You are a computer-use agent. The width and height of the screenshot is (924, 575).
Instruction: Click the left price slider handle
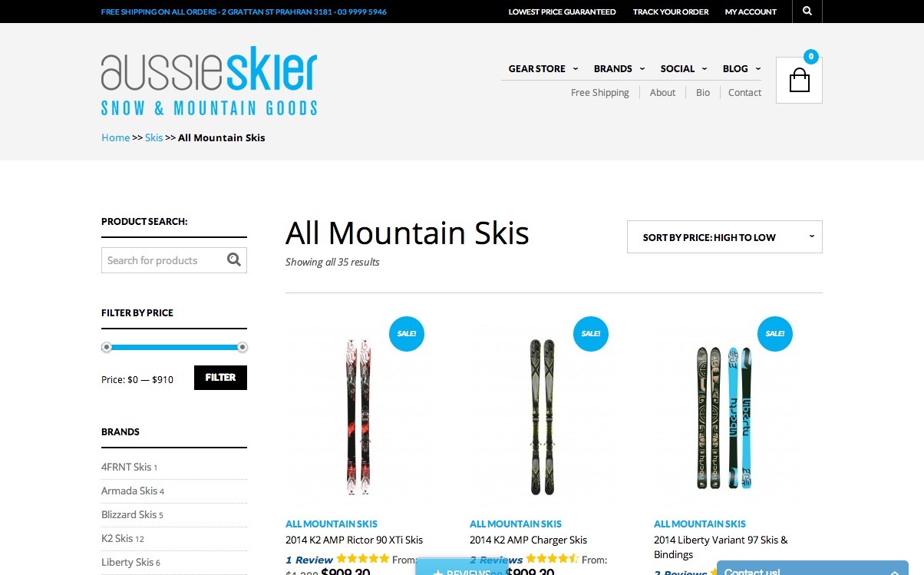coord(107,347)
